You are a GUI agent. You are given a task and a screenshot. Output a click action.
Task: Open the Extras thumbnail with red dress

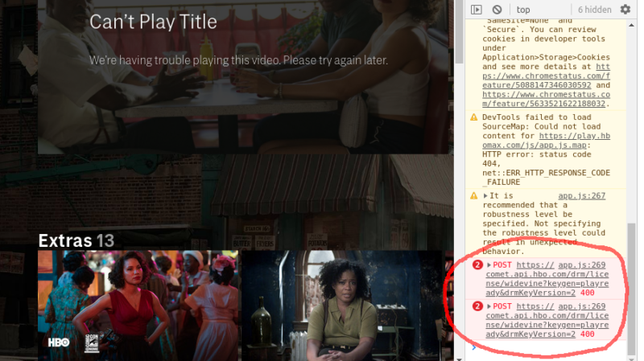pyautogui.click(x=138, y=304)
